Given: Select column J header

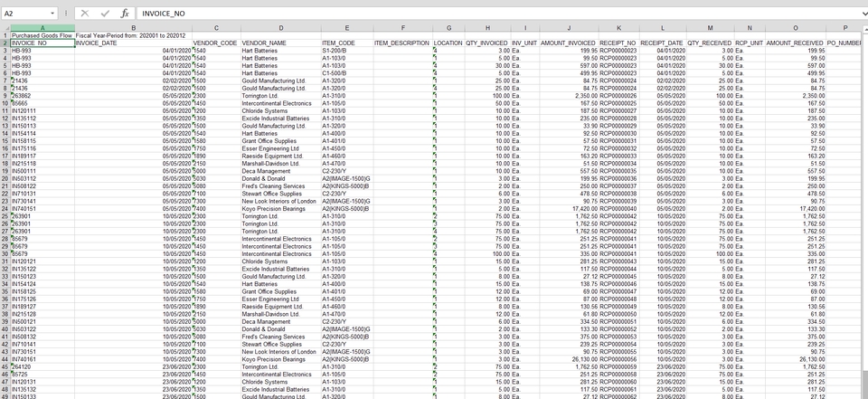Looking at the screenshot, I should coord(569,28).
